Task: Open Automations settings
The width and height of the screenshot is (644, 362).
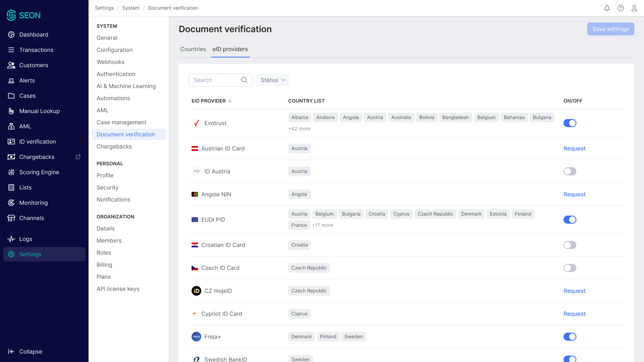Action: coord(113,98)
